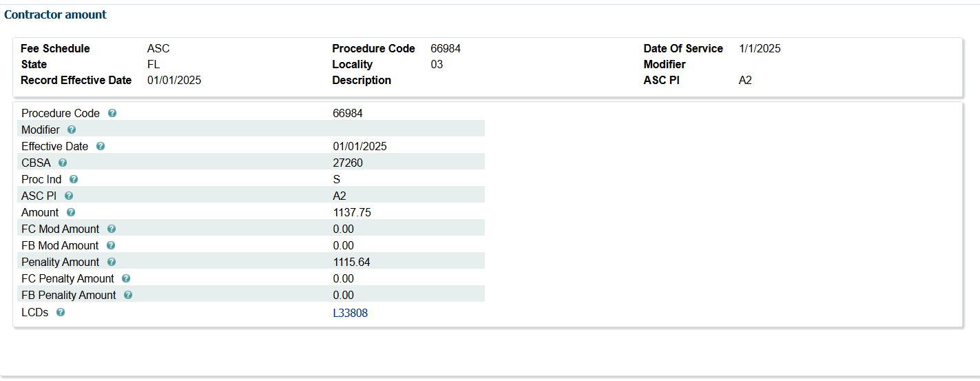Show help for the CBSA field
The image size is (980, 381).
63,163
